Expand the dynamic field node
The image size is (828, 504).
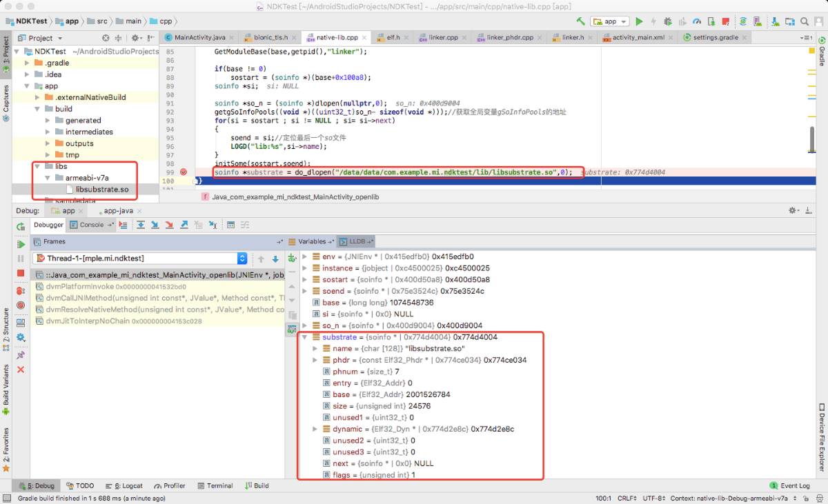tap(315, 429)
